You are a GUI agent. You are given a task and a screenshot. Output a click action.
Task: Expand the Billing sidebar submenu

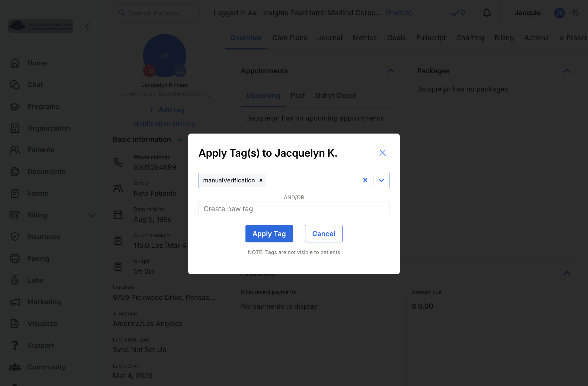tap(92, 215)
